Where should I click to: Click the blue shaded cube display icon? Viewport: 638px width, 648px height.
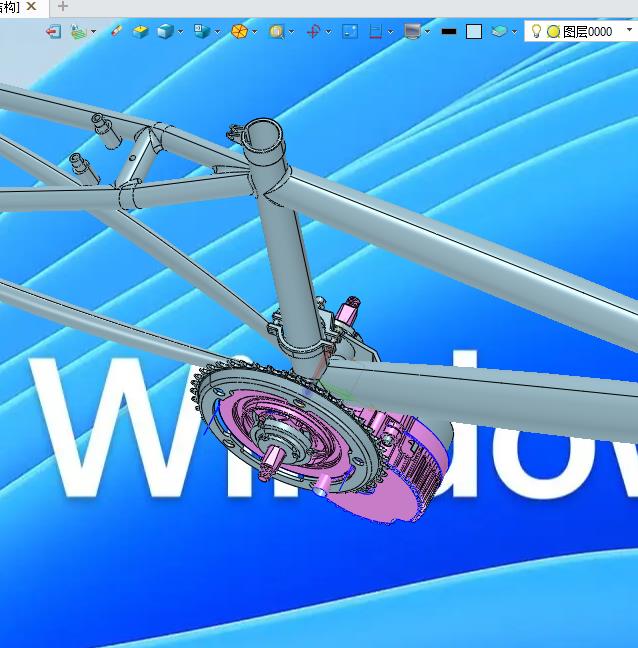click(x=165, y=31)
